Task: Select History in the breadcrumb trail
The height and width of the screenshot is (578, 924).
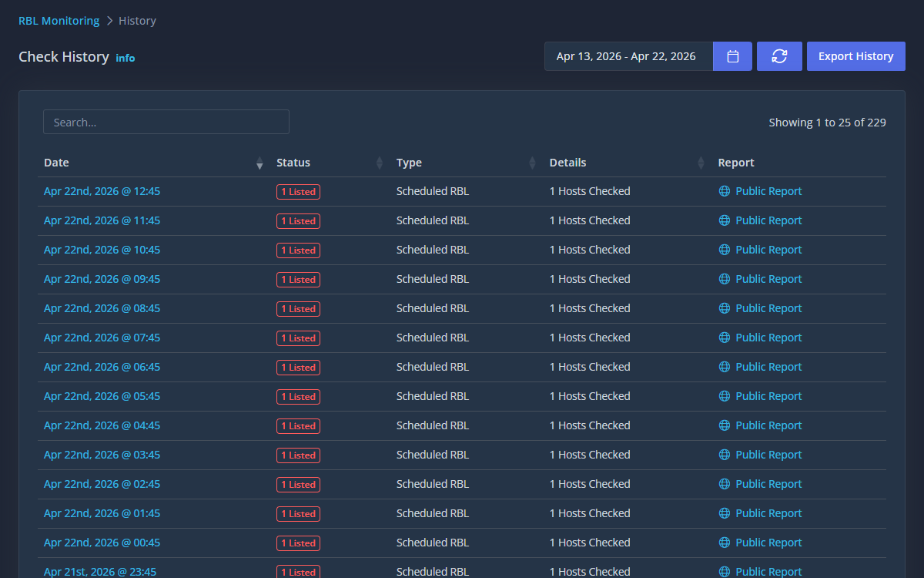Action: (137, 20)
